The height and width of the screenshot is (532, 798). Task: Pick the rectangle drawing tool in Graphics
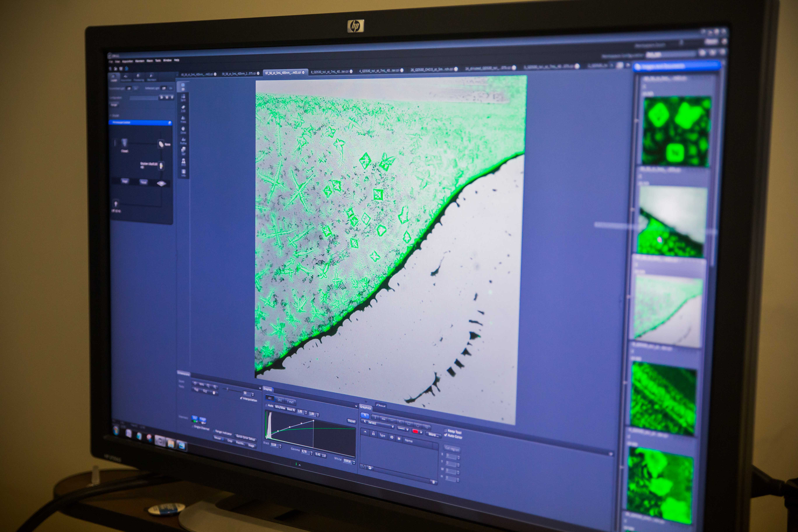click(409, 424)
